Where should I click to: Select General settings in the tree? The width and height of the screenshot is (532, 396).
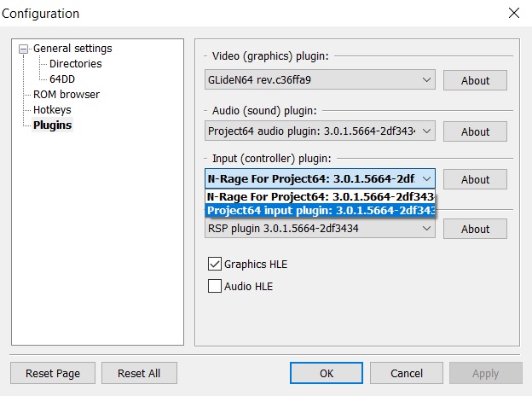[72, 49]
